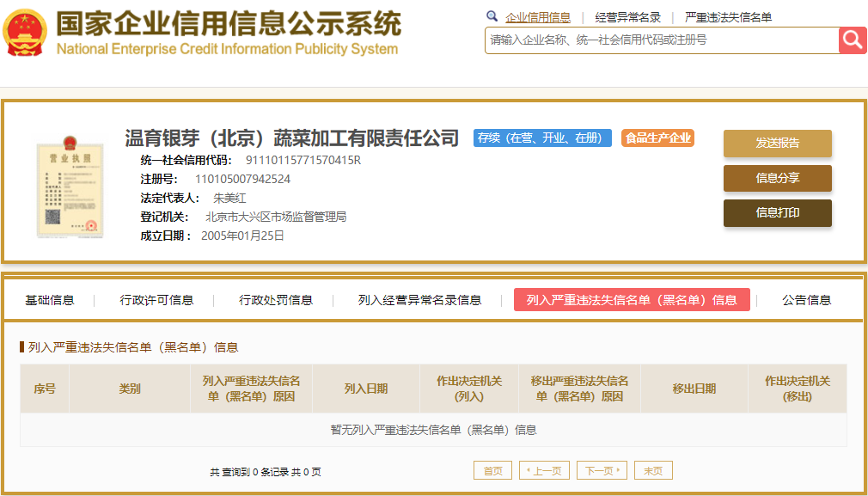Image resolution: width=868 pixels, height=496 pixels.
Task: Open the 行政许可信息 tab
Action: point(156,300)
